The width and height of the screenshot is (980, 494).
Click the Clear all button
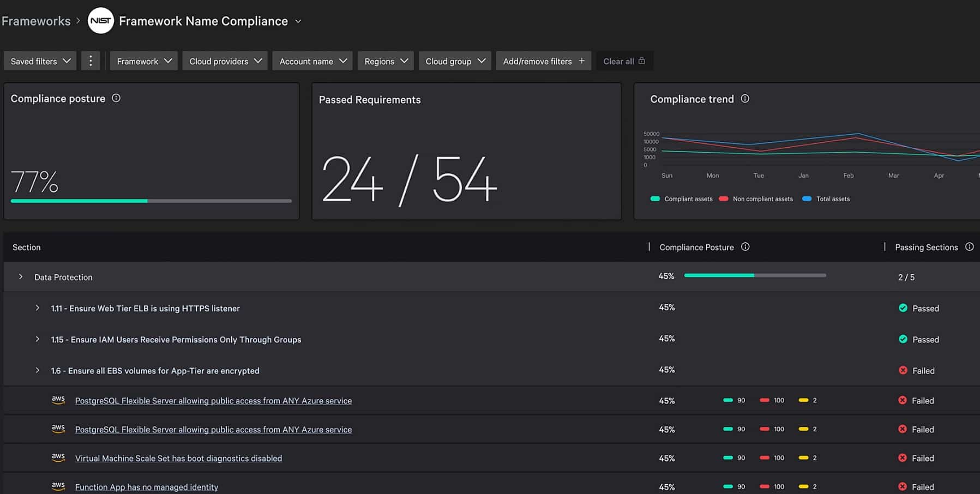tap(624, 61)
